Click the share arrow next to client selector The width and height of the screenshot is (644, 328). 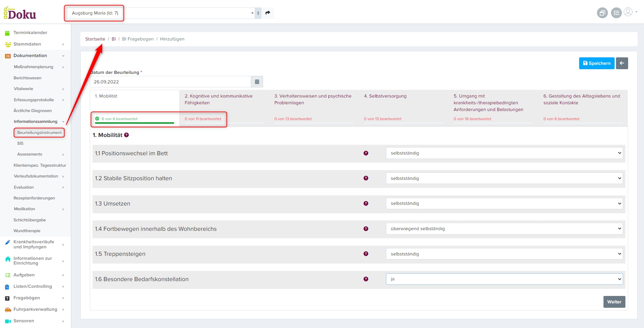click(x=268, y=13)
